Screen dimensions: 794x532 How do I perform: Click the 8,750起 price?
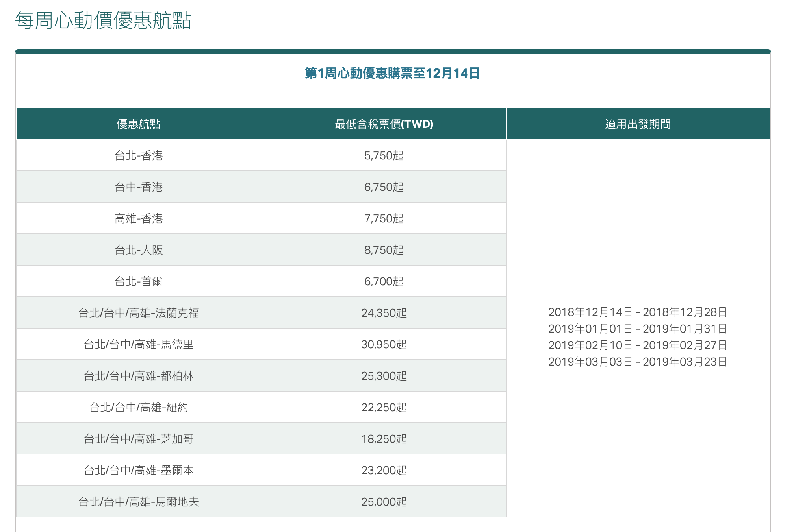[x=384, y=250]
